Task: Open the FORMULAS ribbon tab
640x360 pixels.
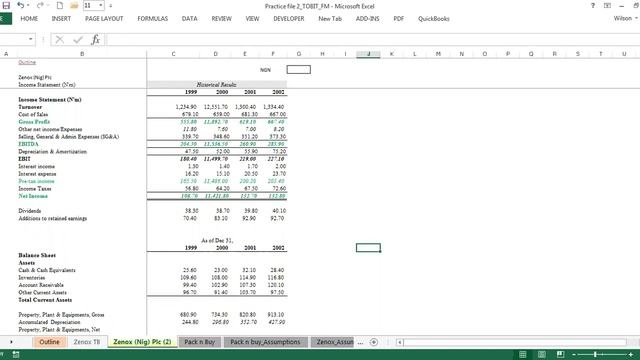Action: pyautogui.click(x=153, y=19)
